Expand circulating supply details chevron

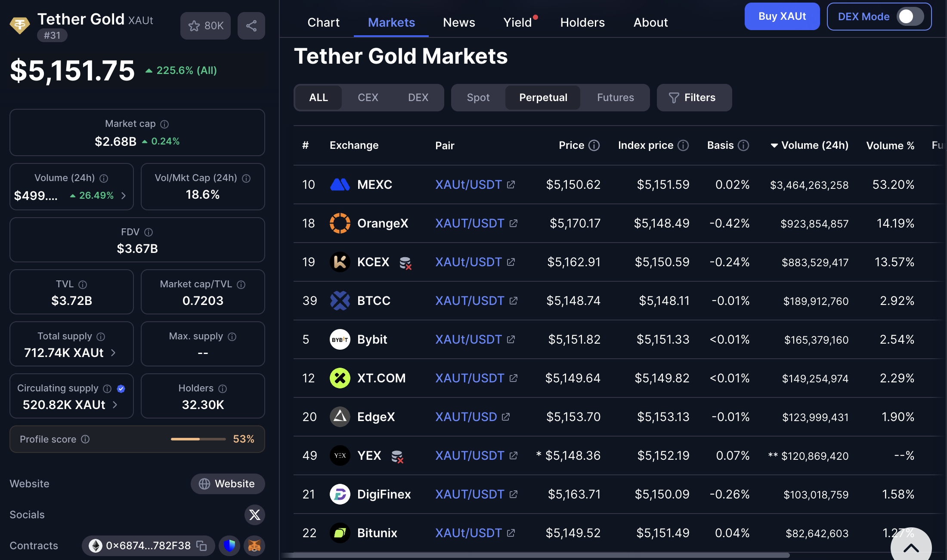[x=115, y=404]
